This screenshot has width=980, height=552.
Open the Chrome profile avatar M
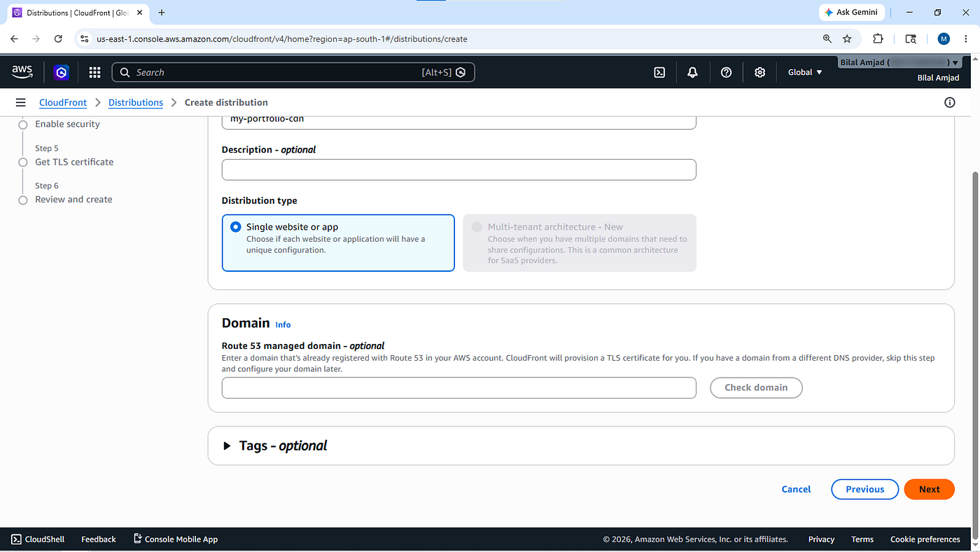point(944,39)
